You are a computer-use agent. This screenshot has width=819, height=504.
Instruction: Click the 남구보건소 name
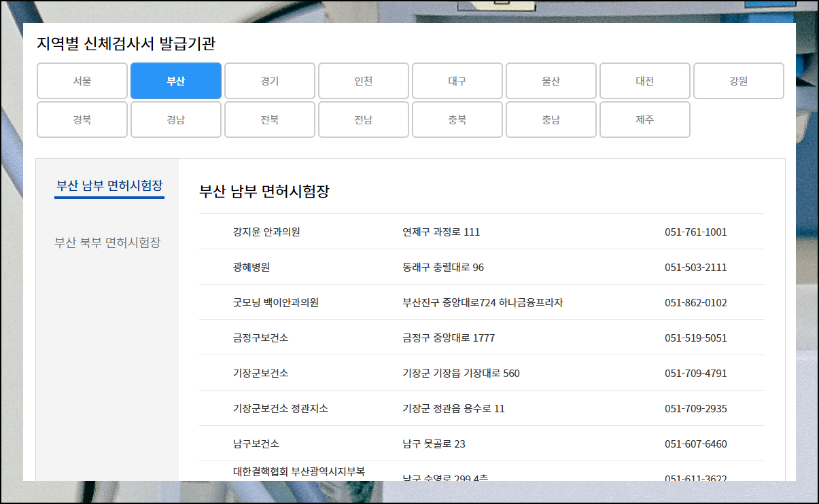point(256,444)
